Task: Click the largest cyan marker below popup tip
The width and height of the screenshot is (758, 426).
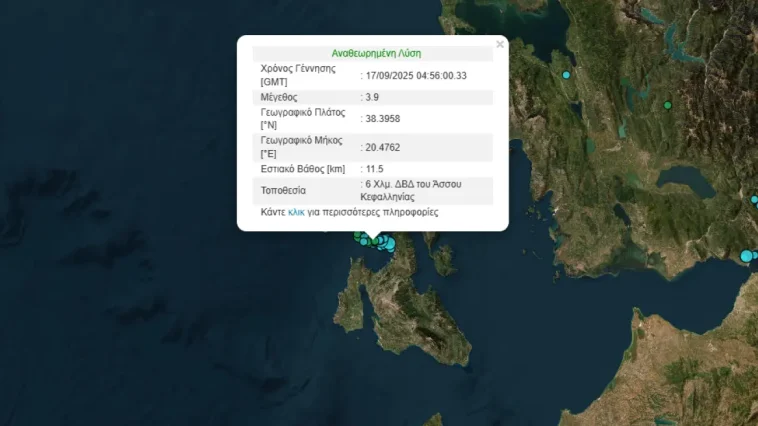Action: 388,243
